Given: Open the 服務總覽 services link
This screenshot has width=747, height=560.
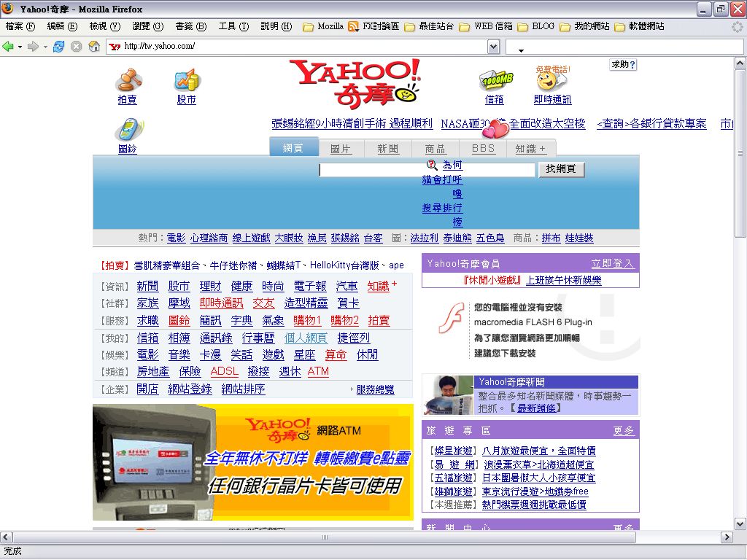Looking at the screenshot, I should coord(375,389).
